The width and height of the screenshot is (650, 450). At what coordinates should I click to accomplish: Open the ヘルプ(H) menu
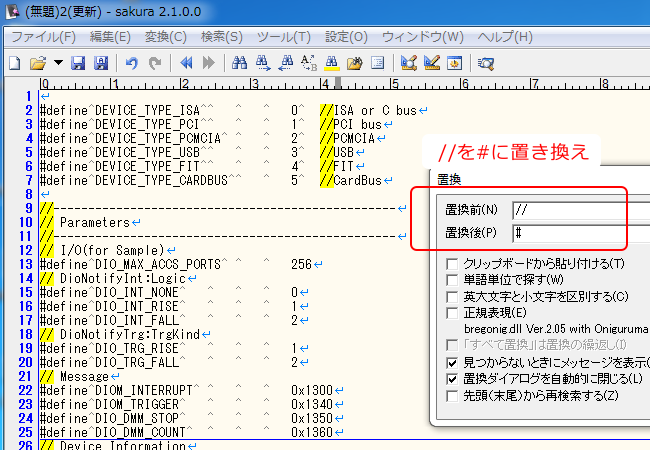(505, 37)
